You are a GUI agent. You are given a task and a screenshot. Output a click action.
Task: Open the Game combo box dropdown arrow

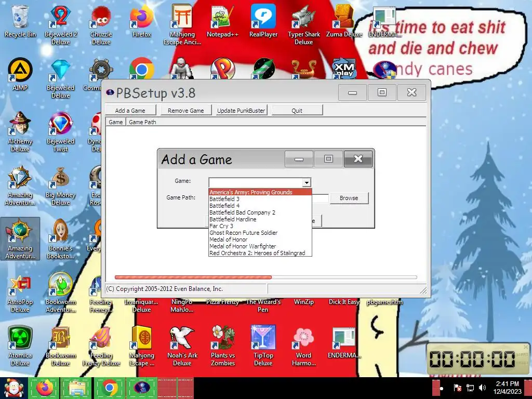pos(307,182)
